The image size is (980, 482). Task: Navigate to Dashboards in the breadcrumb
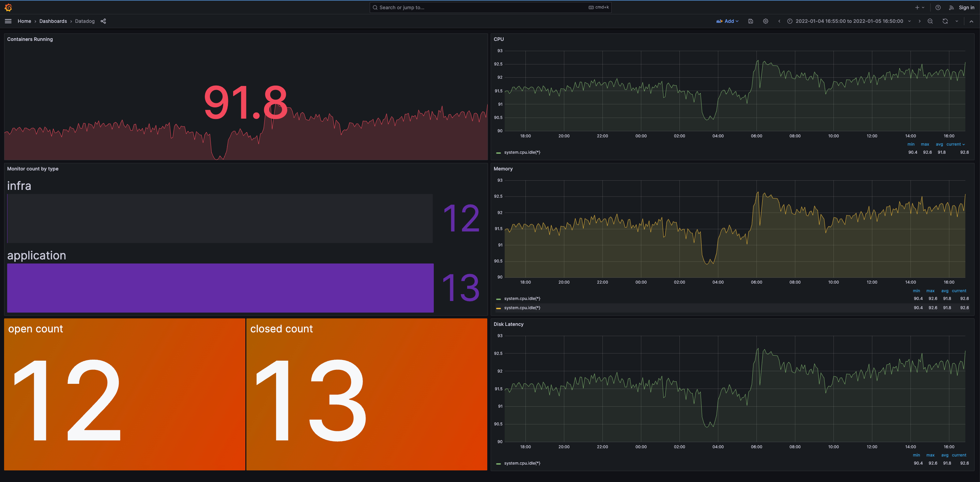point(53,21)
